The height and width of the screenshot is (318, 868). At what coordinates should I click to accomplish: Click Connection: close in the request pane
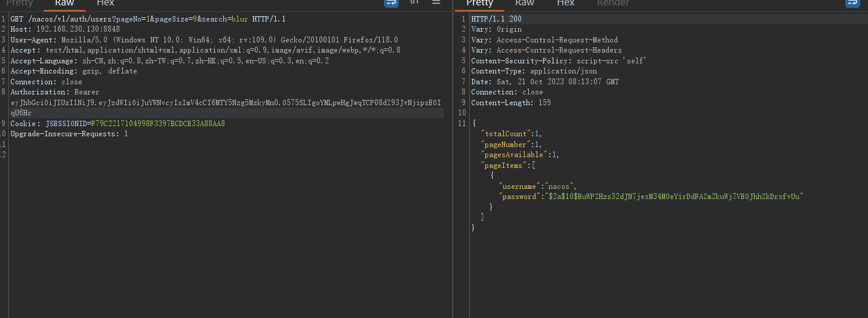click(x=46, y=82)
